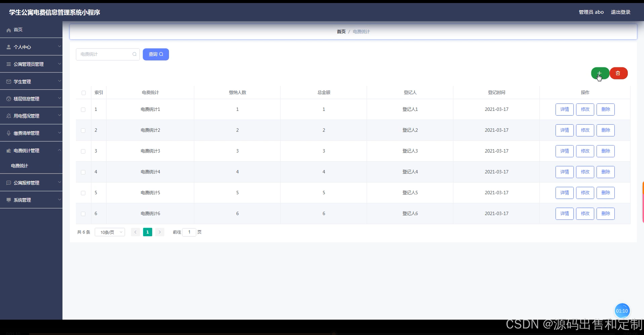Click 删除 for 电费统计3
644x335 pixels.
pyautogui.click(x=606, y=151)
